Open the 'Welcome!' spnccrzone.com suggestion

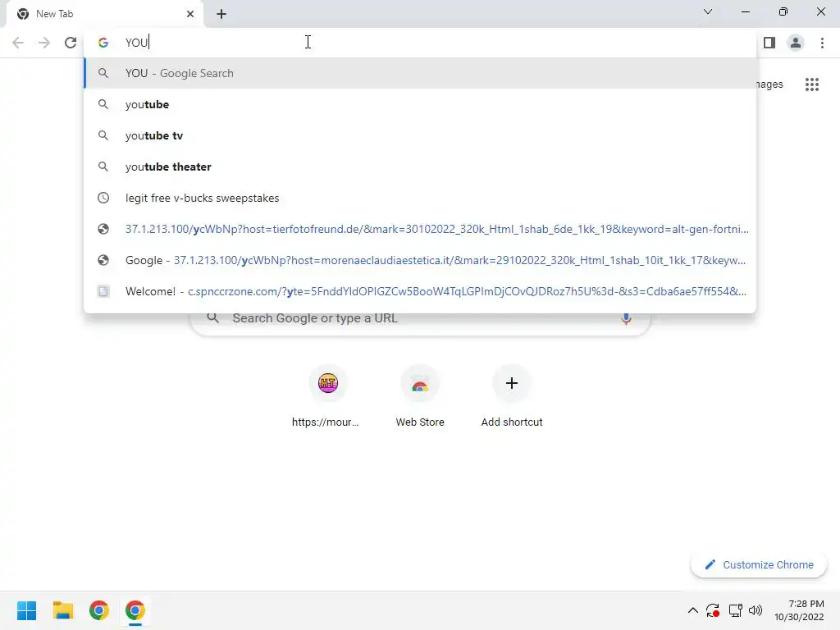(421, 291)
